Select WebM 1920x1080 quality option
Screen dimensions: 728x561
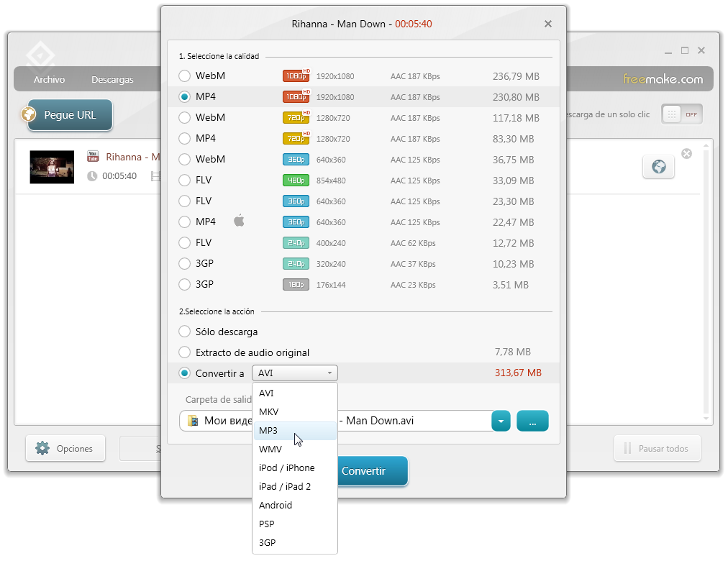pyautogui.click(x=184, y=76)
